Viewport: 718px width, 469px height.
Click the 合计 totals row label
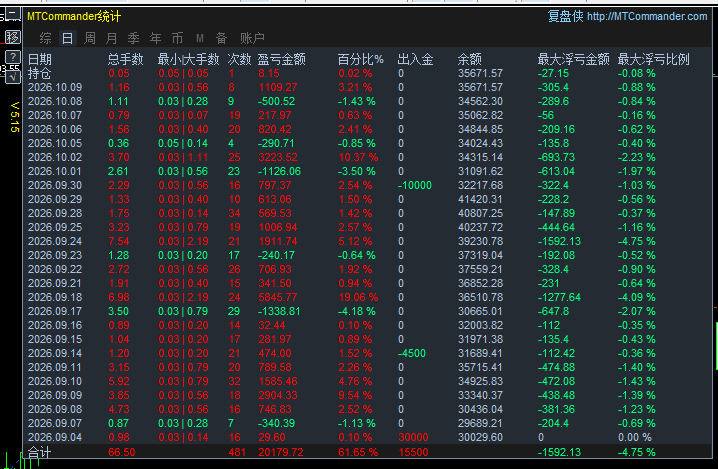tap(40, 452)
